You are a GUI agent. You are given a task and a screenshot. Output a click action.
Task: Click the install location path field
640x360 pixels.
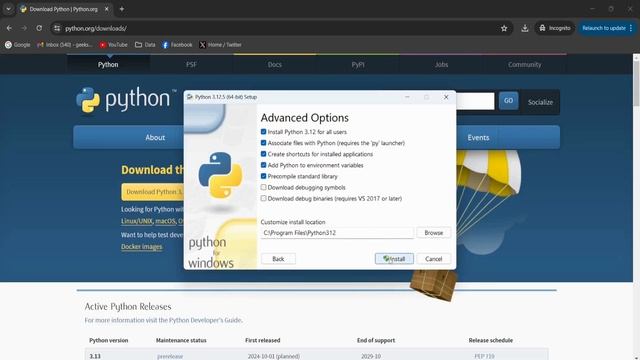click(x=337, y=233)
